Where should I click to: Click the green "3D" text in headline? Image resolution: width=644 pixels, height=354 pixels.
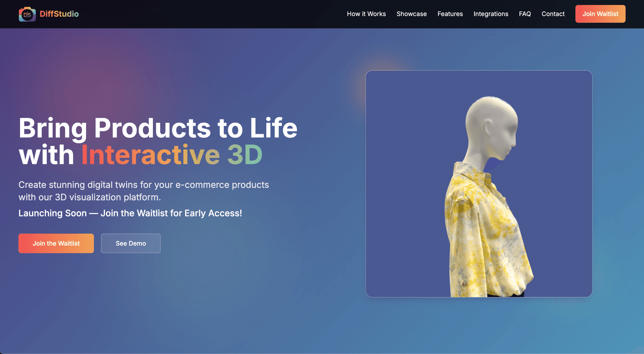[x=245, y=155]
